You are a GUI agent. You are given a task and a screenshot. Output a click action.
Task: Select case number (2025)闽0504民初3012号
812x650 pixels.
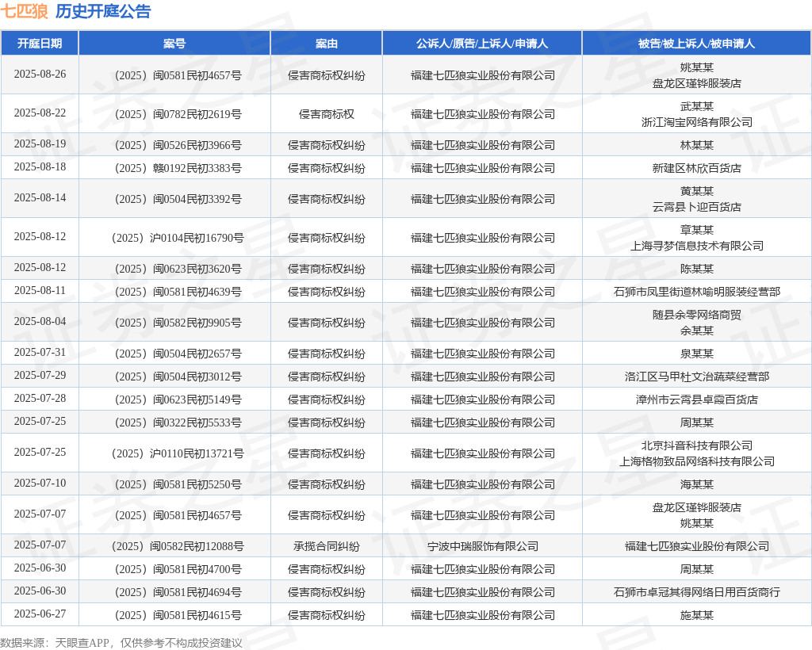coord(178,377)
